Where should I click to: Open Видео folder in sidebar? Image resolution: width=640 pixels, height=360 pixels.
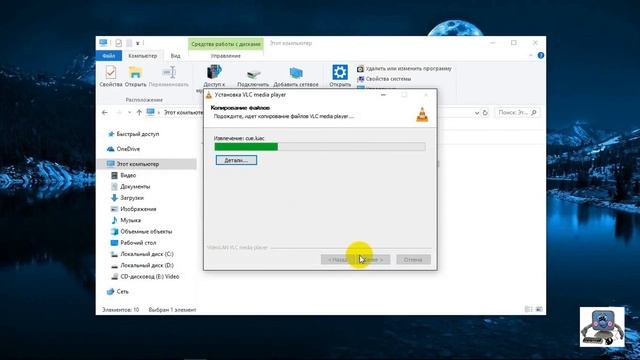tap(123, 175)
